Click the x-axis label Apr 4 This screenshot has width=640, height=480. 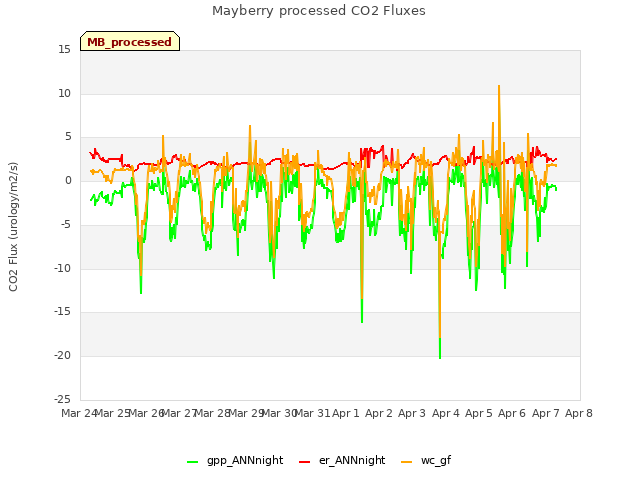click(x=446, y=413)
